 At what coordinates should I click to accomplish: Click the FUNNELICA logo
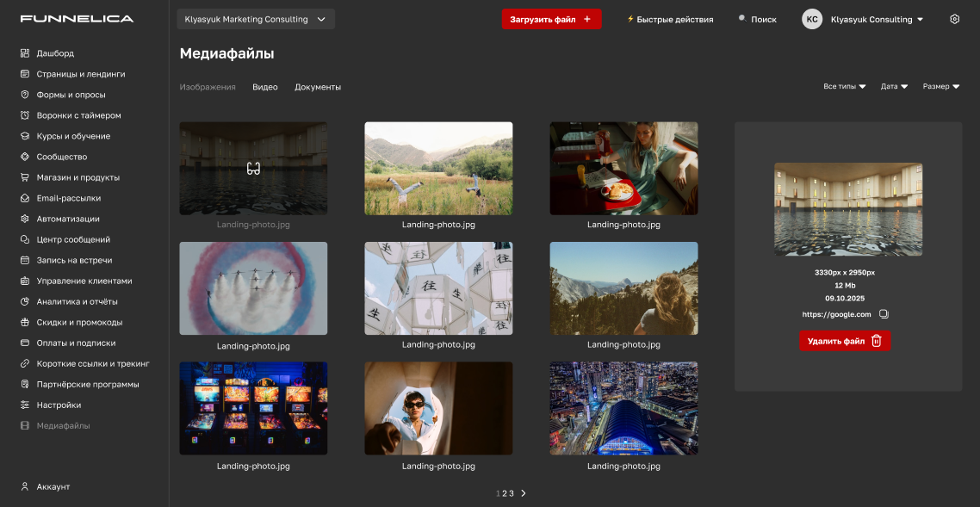click(x=77, y=19)
